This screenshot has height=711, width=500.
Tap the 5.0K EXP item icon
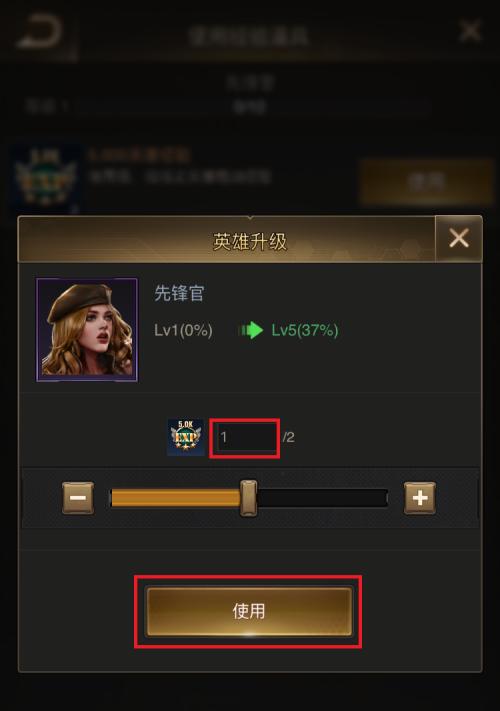pyautogui.click(x=186, y=437)
